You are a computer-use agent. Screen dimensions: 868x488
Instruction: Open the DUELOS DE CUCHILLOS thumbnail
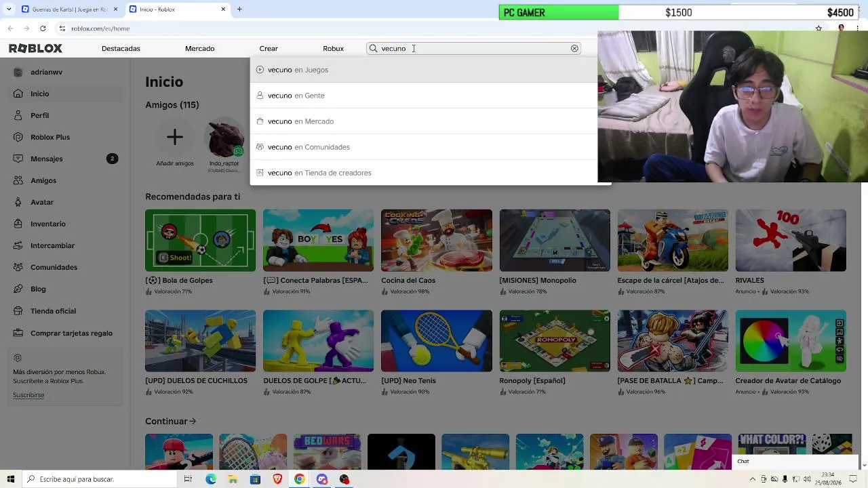tap(200, 341)
